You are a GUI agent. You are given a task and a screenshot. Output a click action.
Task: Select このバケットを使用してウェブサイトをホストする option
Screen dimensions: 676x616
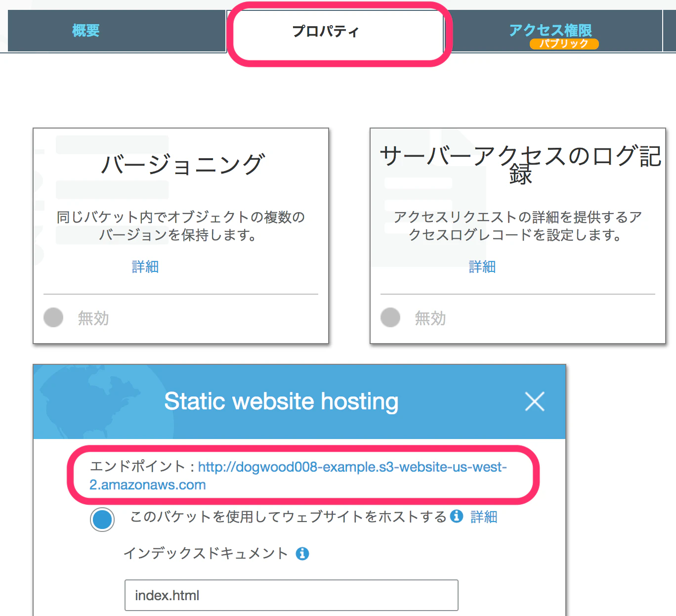pos(102,520)
